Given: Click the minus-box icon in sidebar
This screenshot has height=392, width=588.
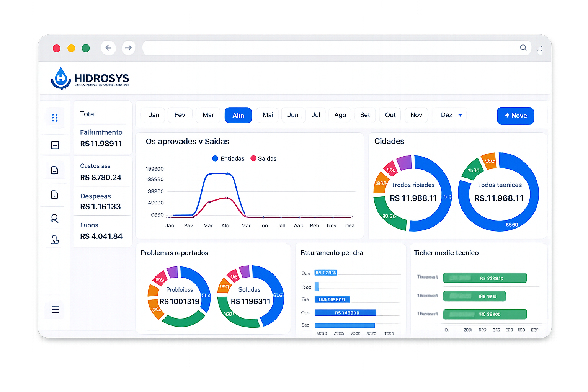Looking at the screenshot, I should pyautogui.click(x=55, y=145).
